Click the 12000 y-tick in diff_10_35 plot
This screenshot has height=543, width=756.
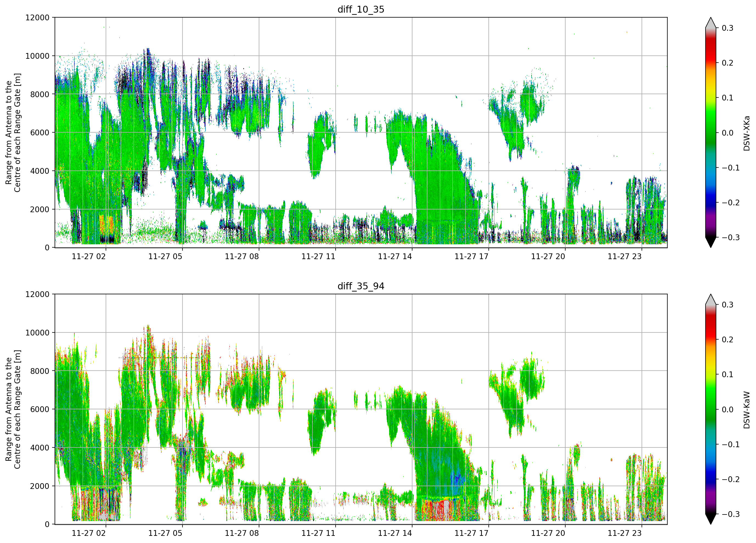[x=37, y=17]
